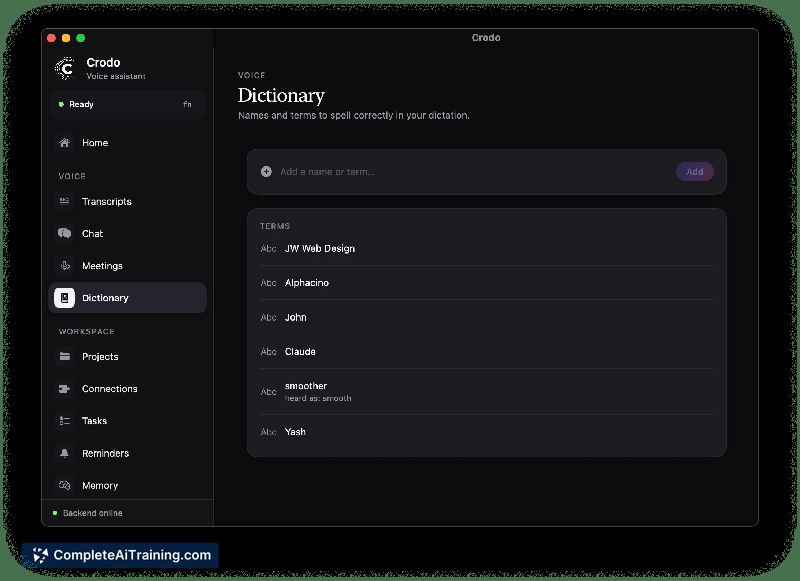Click the yellow minimize window button
800x581 pixels.
(66, 38)
